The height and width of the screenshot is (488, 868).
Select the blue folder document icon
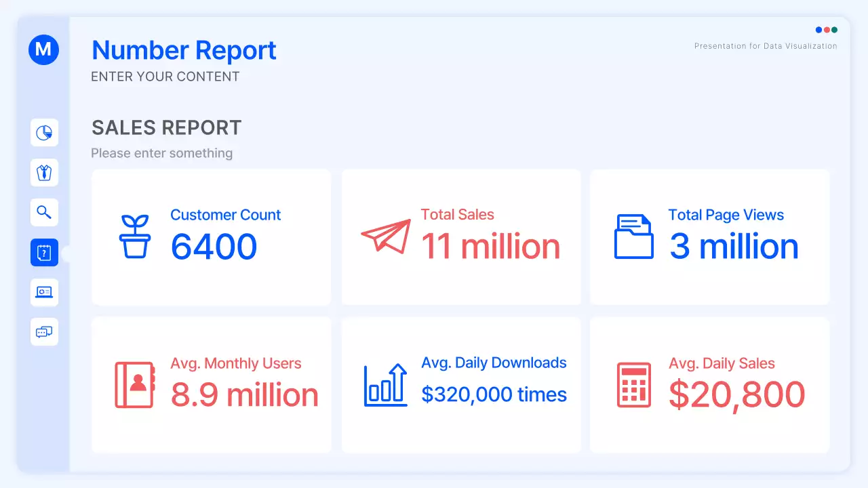634,237
